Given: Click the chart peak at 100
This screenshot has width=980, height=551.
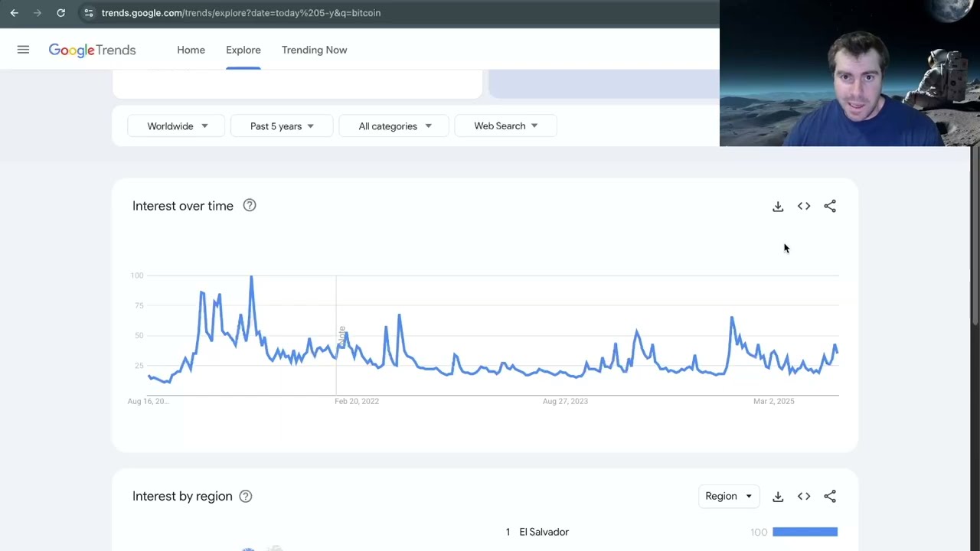Looking at the screenshot, I should click(251, 275).
